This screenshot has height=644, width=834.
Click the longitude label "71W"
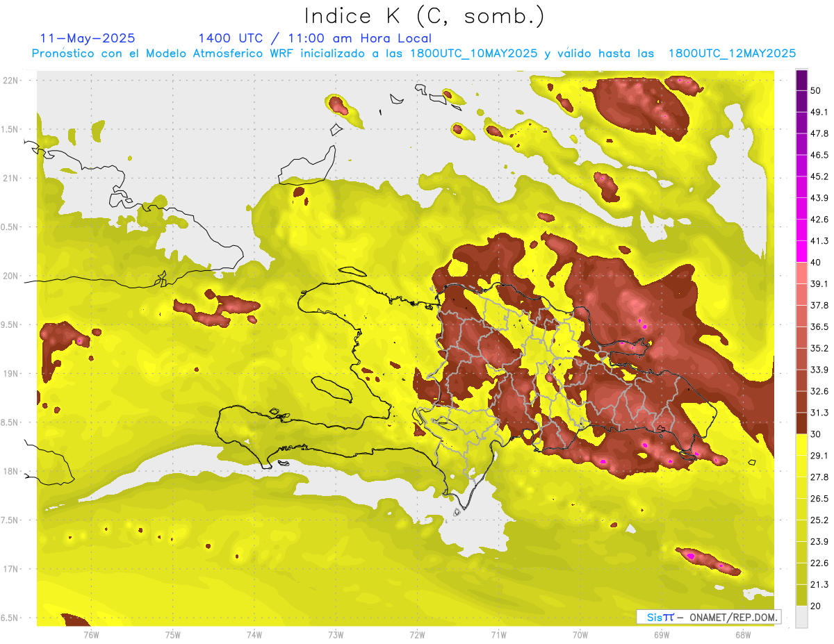pyautogui.click(x=498, y=634)
